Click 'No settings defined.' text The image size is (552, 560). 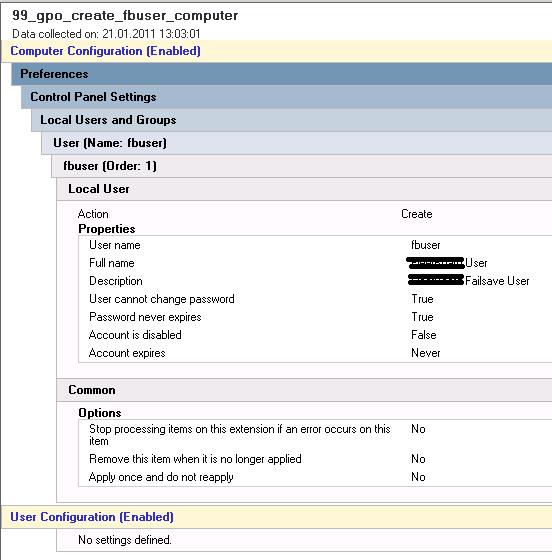pos(125,540)
